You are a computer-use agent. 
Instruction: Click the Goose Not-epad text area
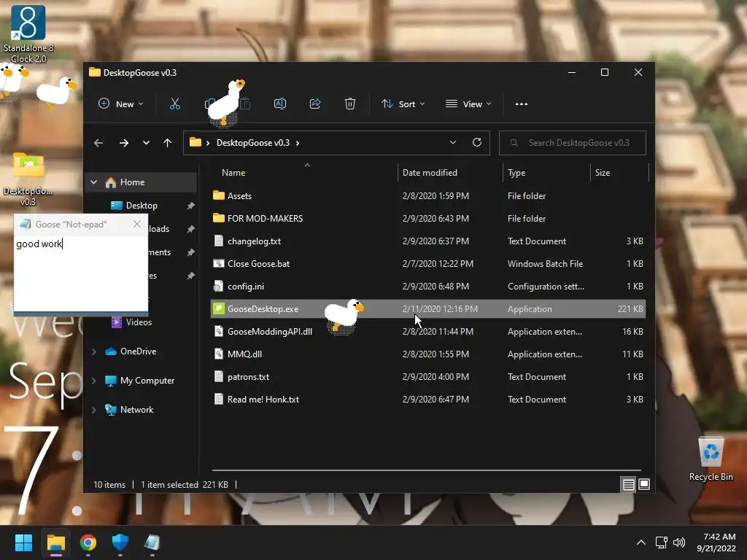[80, 273]
